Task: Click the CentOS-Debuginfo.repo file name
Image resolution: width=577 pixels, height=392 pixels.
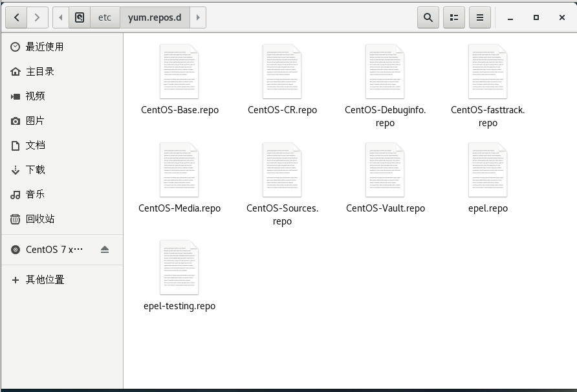Action: (x=385, y=116)
